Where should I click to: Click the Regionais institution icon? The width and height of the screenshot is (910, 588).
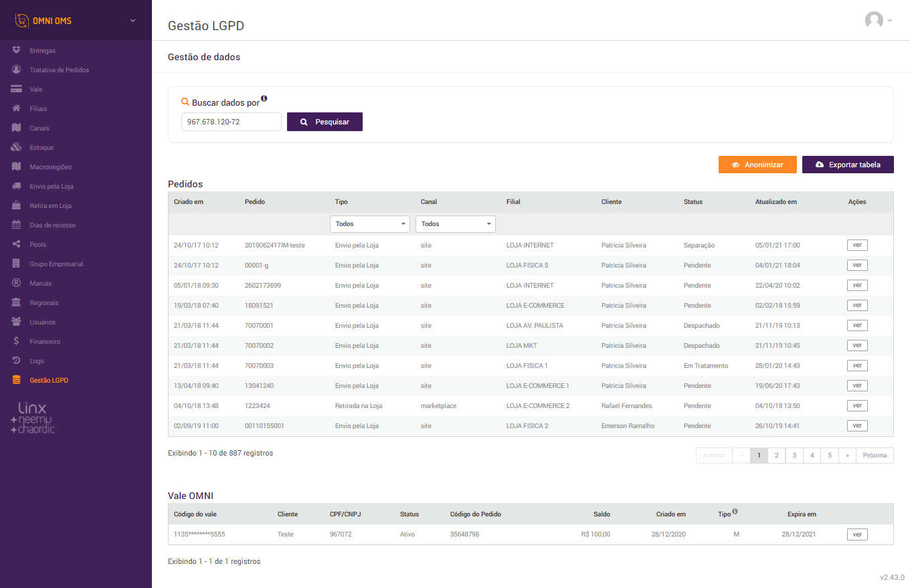pyautogui.click(x=17, y=302)
